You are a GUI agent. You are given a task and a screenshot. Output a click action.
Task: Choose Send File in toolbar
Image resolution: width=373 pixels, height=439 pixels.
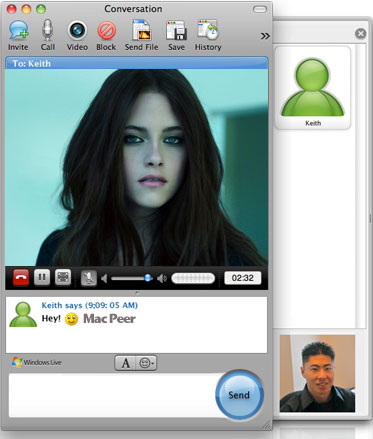[x=141, y=35]
